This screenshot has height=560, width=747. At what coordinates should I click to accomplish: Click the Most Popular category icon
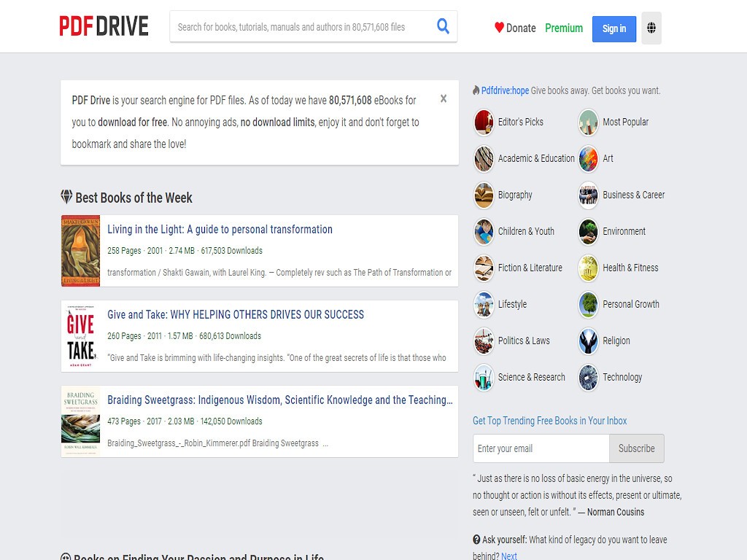click(x=589, y=122)
